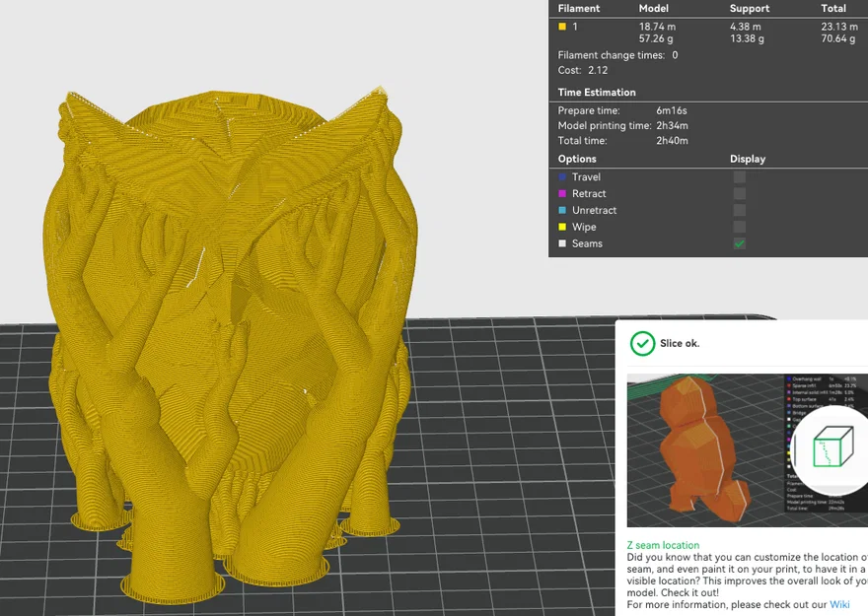868x616 pixels.
Task: Open the Wiki link in the tip
Action: (x=839, y=604)
